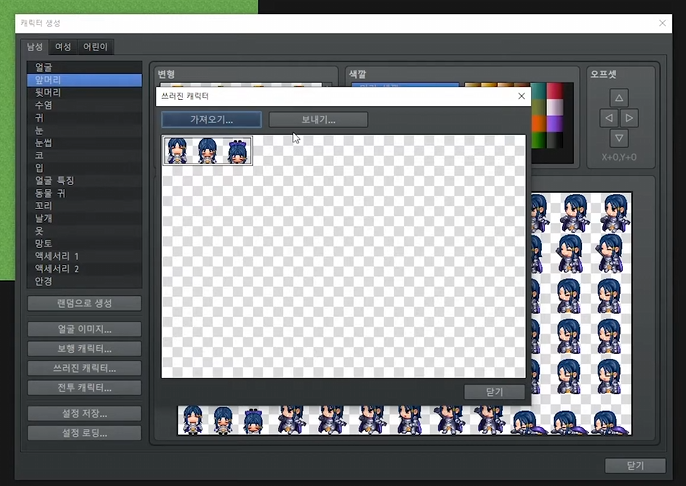Open 얼굴 이미지... in the main window

tap(84, 329)
